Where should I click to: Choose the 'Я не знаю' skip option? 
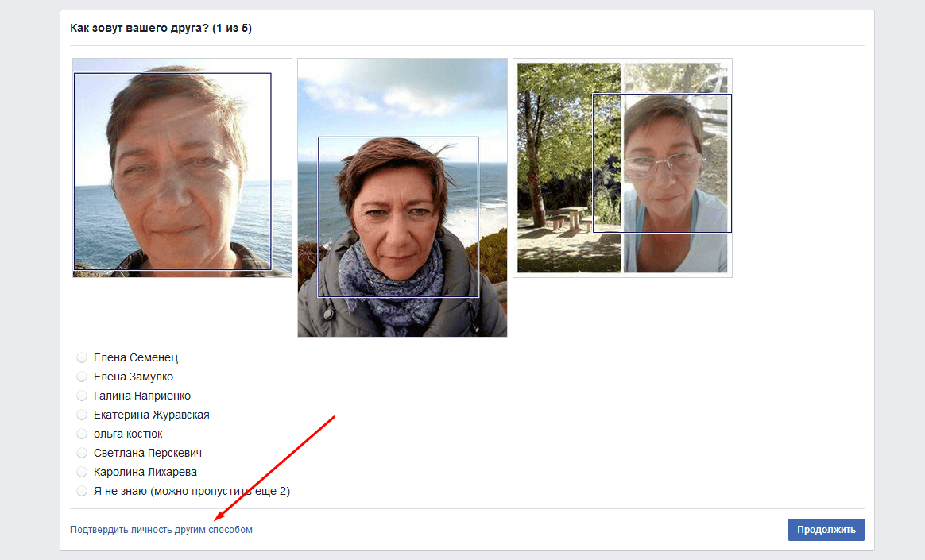(x=82, y=491)
